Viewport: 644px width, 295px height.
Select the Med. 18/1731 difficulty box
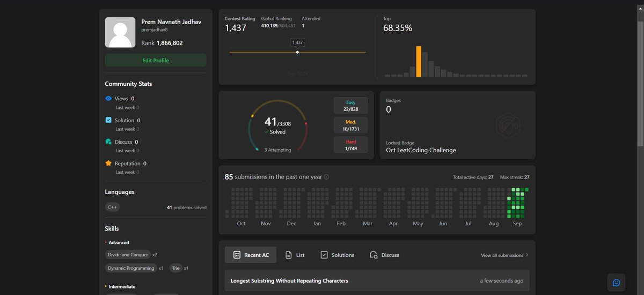(x=351, y=126)
